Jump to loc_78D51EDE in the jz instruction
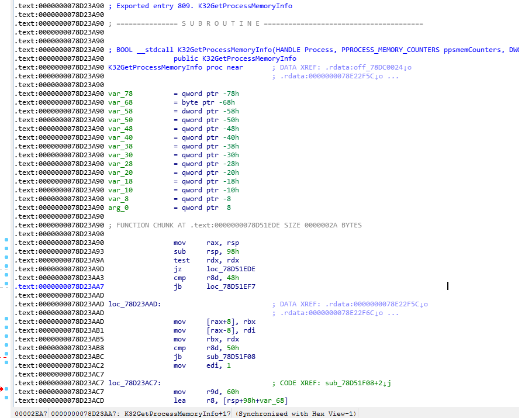 click(x=231, y=269)
